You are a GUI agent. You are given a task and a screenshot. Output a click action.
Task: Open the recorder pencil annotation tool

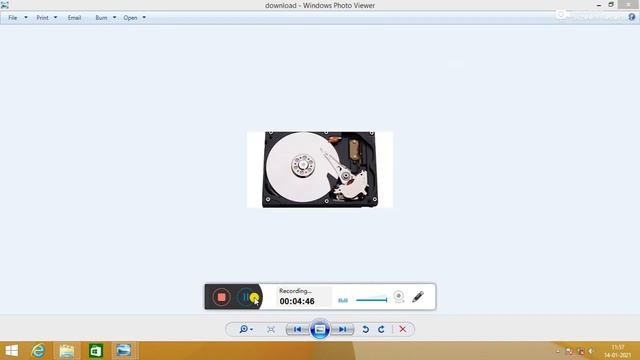coord(418,296)
